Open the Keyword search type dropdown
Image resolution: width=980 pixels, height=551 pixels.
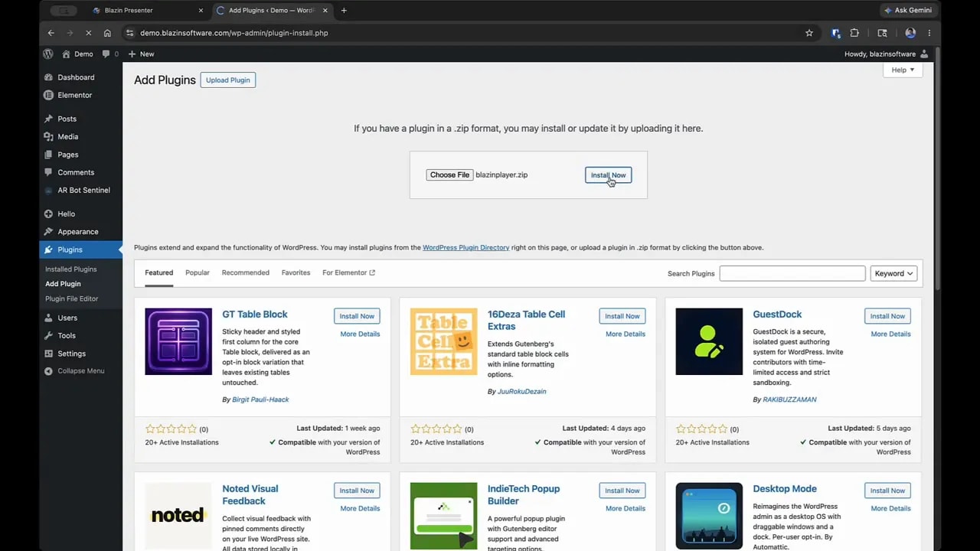click(x=893, y=273)
